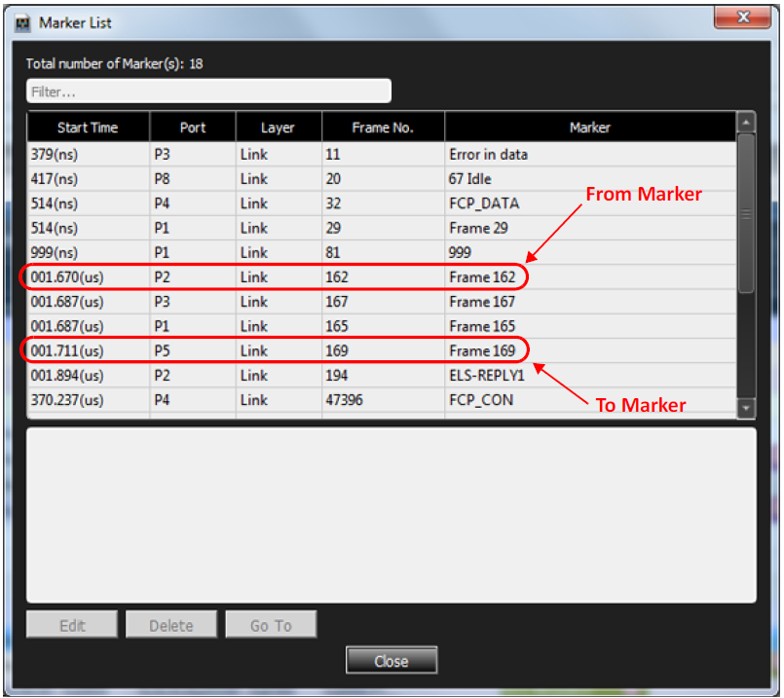Close the Marker List with X

coord(743,17)
